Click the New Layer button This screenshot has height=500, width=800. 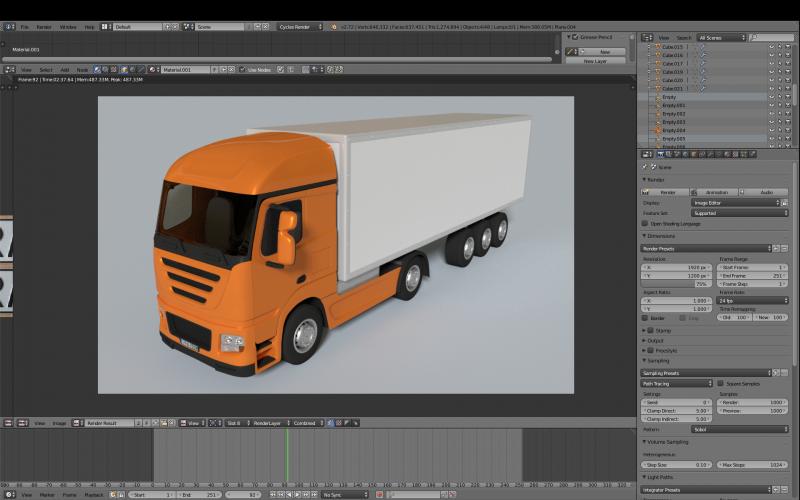(x=595, y=61)
